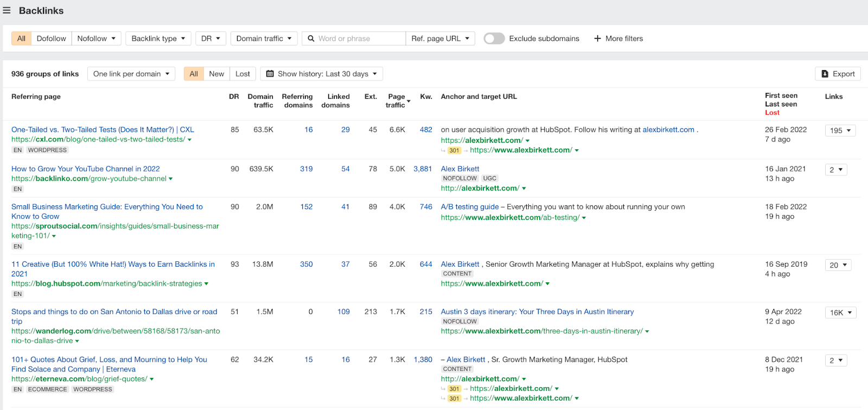Expand One link per domain dropdown
This screenshot has height=410, width=868.
pos(131,74)
